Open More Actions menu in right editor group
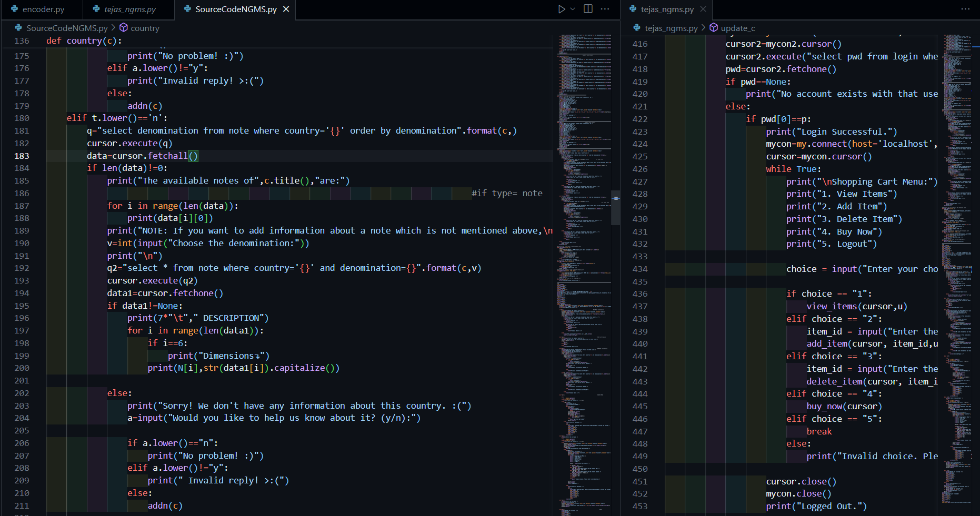The height and width of the screenshot is (516, 980). click(x=965, y=9)
